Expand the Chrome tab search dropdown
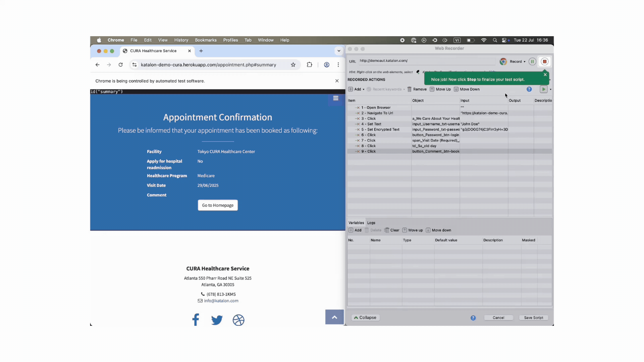Screen dimensions: 644x362 click(339, 51)
